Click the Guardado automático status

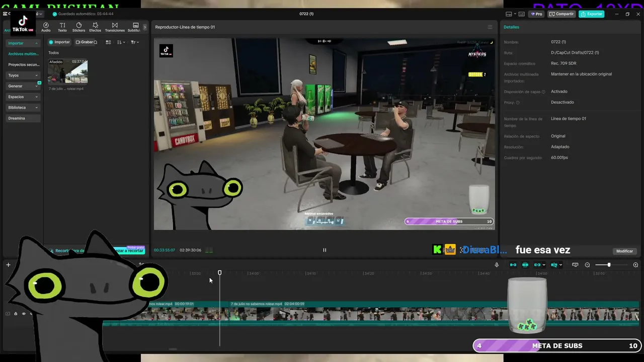[83, 14]
